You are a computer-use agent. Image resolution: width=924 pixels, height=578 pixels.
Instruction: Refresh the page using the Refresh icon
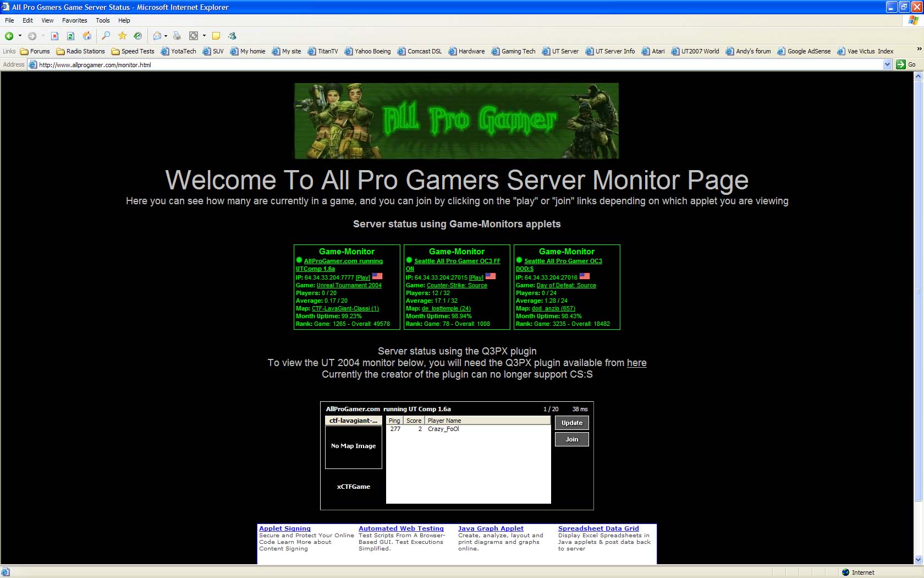pos(70,36)
